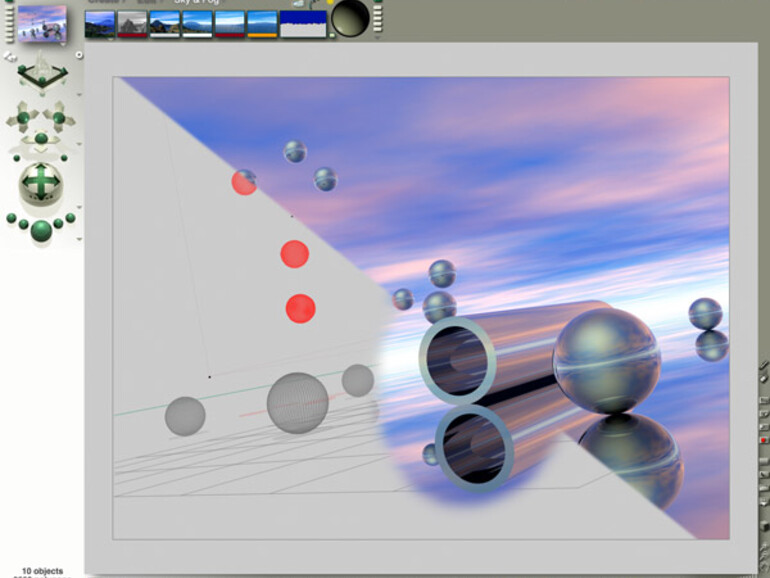Pick the red swatch under Cloud Height
Image resolution: width=770 pixels, height=578 pixels.
230,35
